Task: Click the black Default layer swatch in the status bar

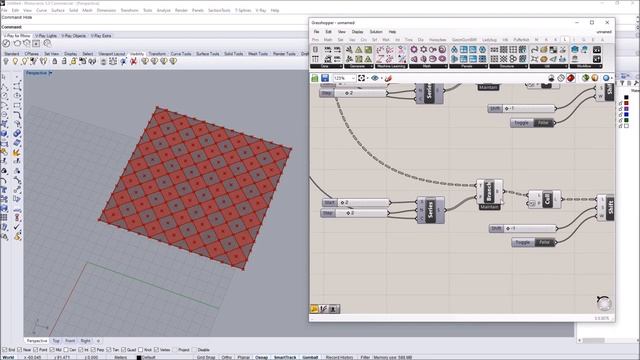Action: [x=139, y=358]
